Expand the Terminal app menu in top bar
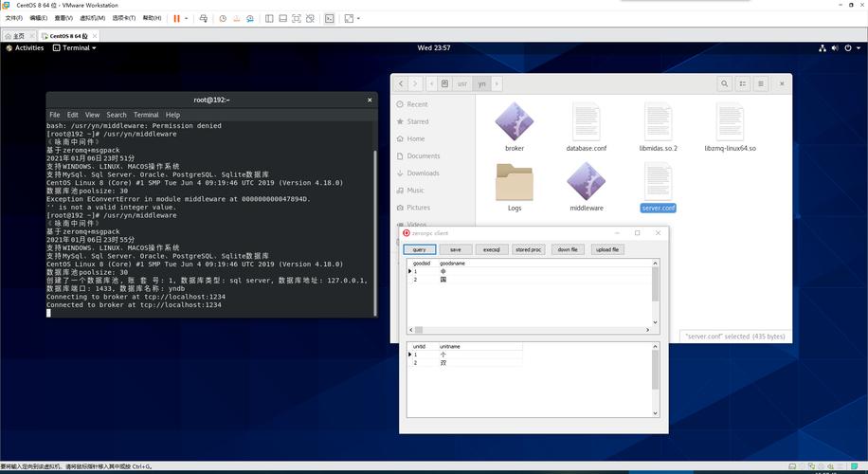Image resolution: width=868 pixels, height=474 pixels. point(74,47)
